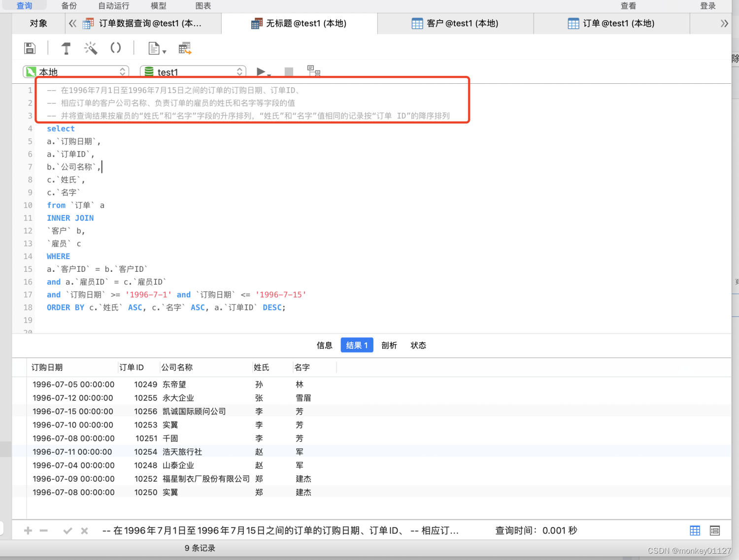Click the add record plus icon
Screen dimensions: 739x560
[x=28, y=530]
